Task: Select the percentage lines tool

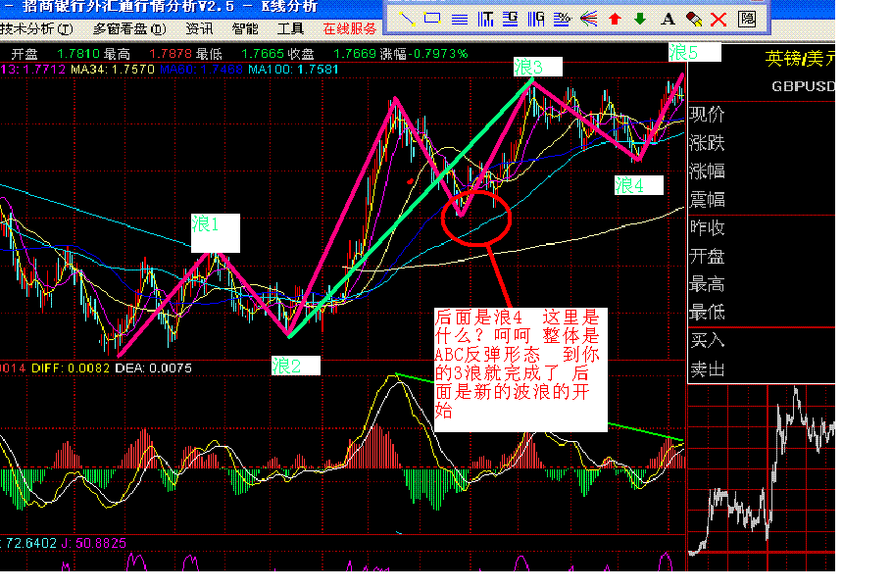Action: point(562,20)
